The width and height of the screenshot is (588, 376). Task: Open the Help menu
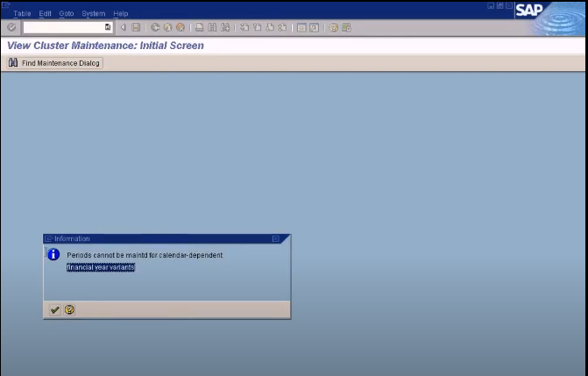click(x=121, y=13)
